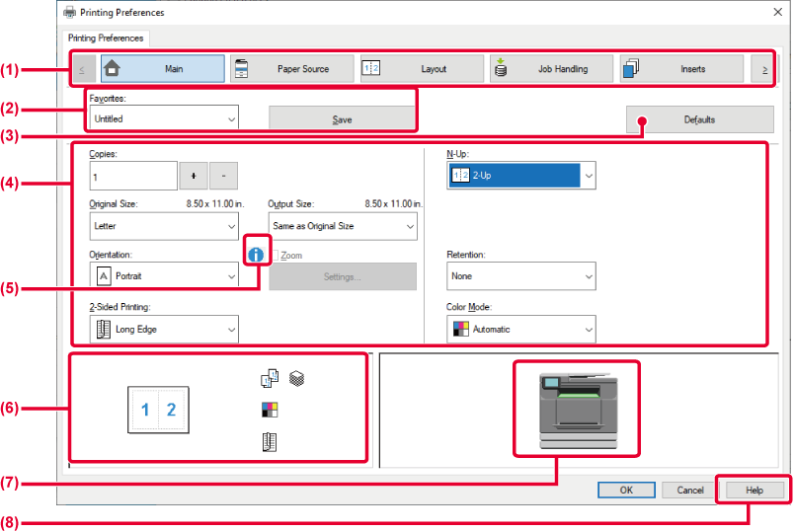Image resolution: width=794 pixels, height=532 pixels.
Task: Click the stacked paper icon in preview
Action: click(296, 378)
